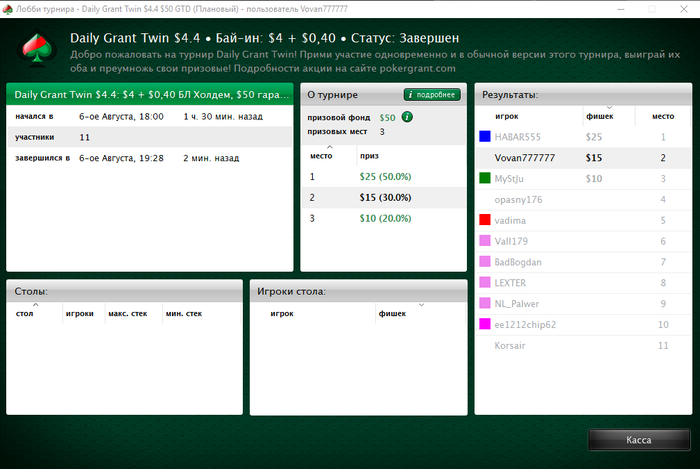Open tournament details with подробнее button

point(432,95)
